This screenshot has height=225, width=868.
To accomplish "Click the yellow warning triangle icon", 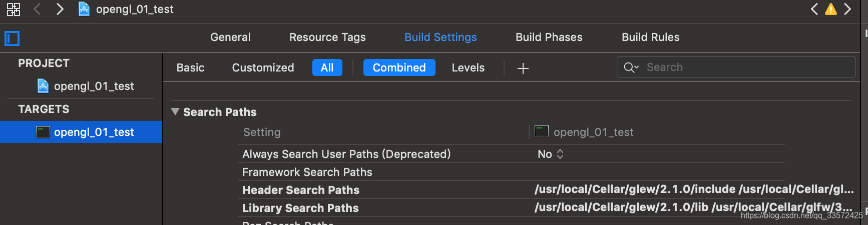I will coord(831,9).
